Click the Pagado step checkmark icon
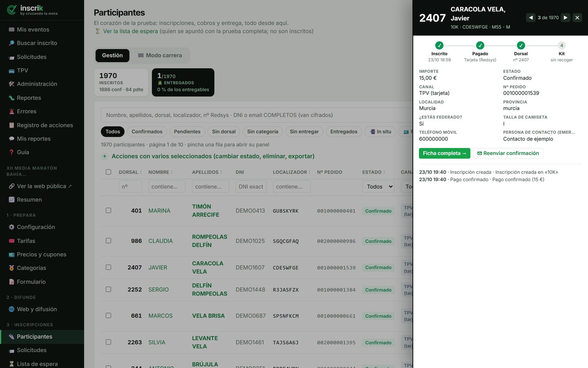This screenshot has height=368, width=588. tap(480, 45)
